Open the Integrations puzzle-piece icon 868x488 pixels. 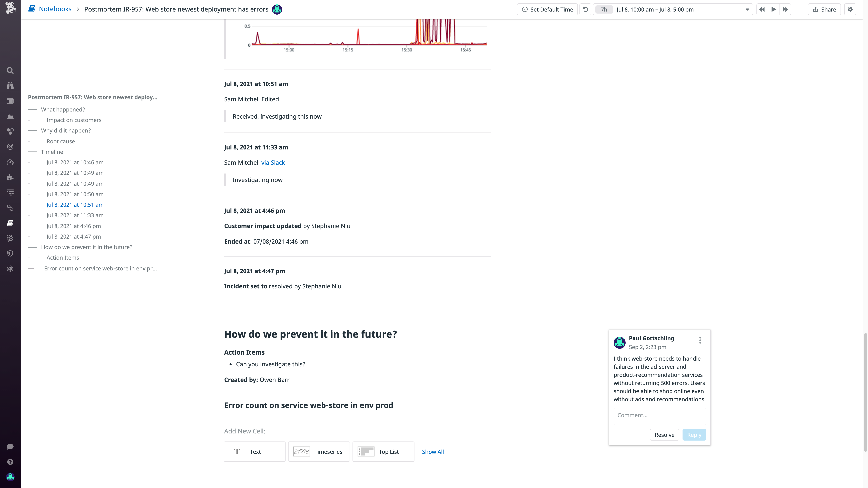click(10, 177)
